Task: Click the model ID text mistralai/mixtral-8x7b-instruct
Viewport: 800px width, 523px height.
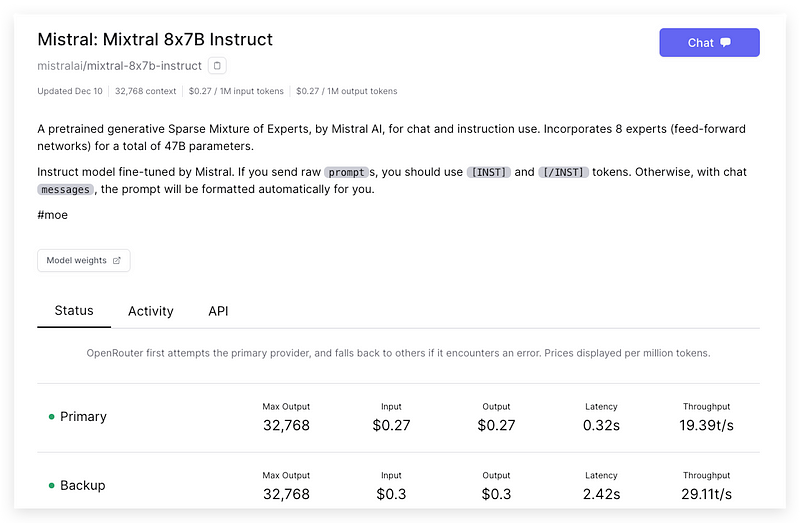Action: (119, 66)
